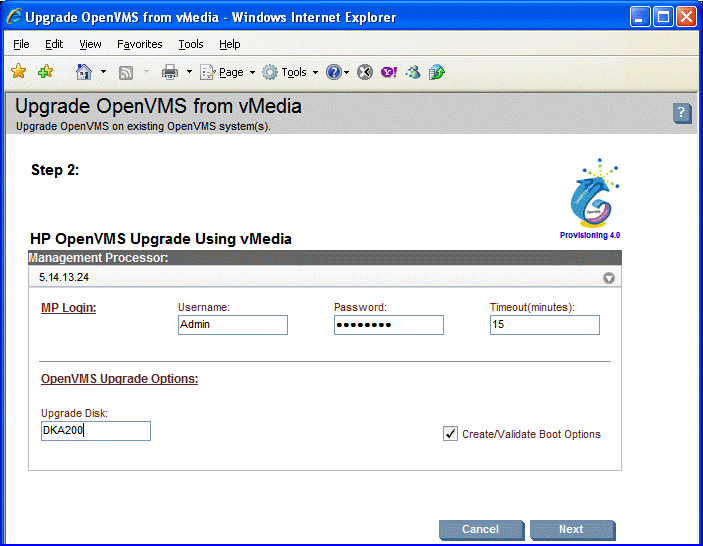Expand the Management Processor dropdown arrow
The height and width of the screenshot is (546, 703).
pyautogui.click(x=609, y=278)
